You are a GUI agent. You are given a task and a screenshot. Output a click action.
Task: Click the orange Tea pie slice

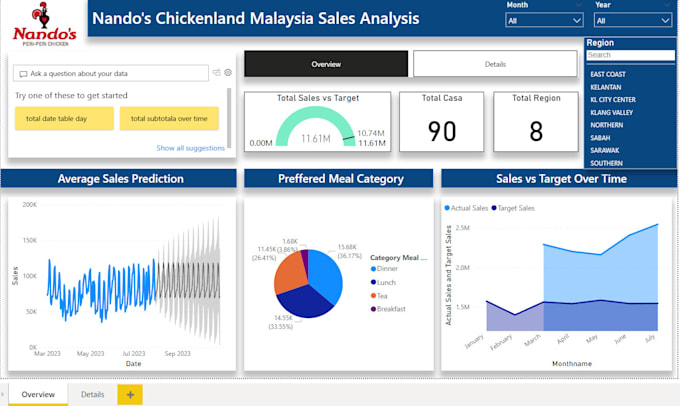[x=291, y=272]
